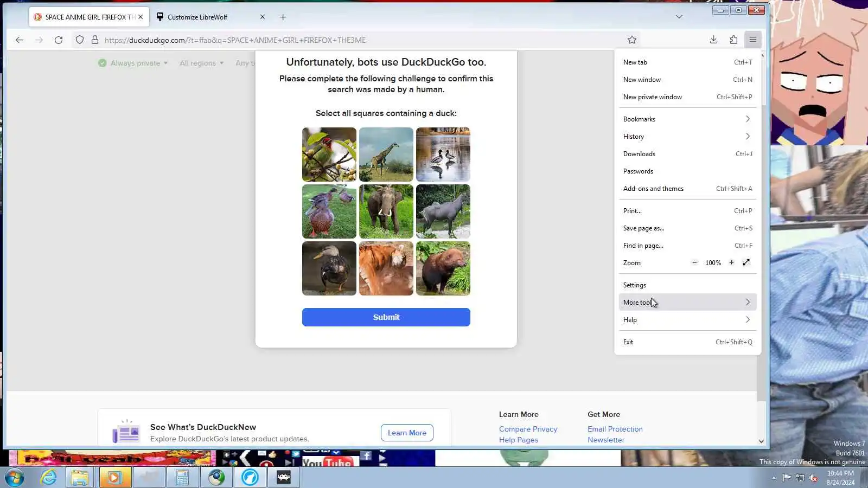Reset zoom level showing 100%

pos(713,263)
